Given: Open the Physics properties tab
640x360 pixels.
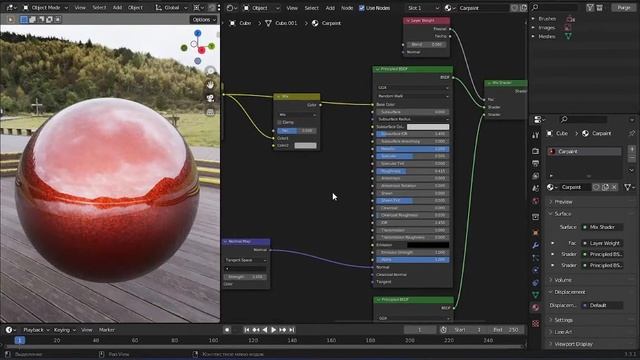Looking at the screenshot, I should (x=536, y=270).
